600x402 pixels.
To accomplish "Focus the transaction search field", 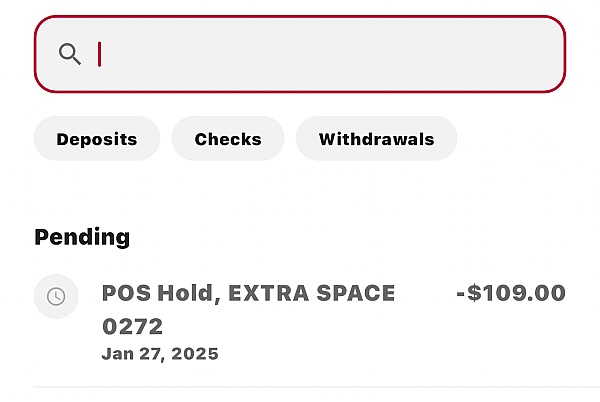I will point(300,54).
